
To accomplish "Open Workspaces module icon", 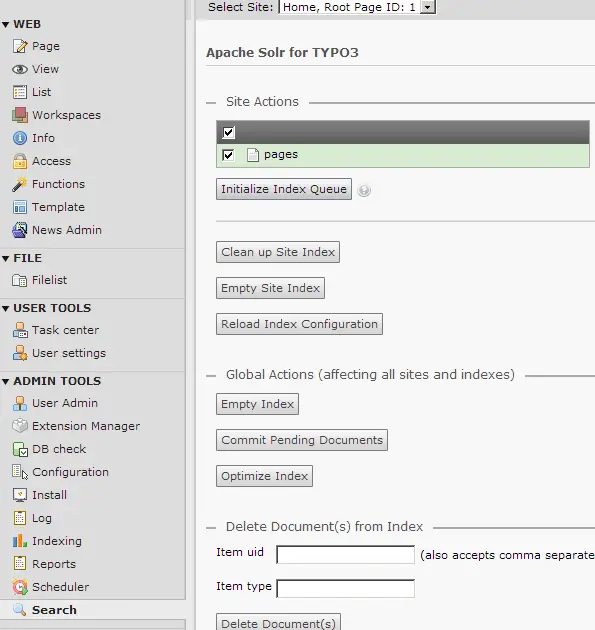I will point(20,115).
